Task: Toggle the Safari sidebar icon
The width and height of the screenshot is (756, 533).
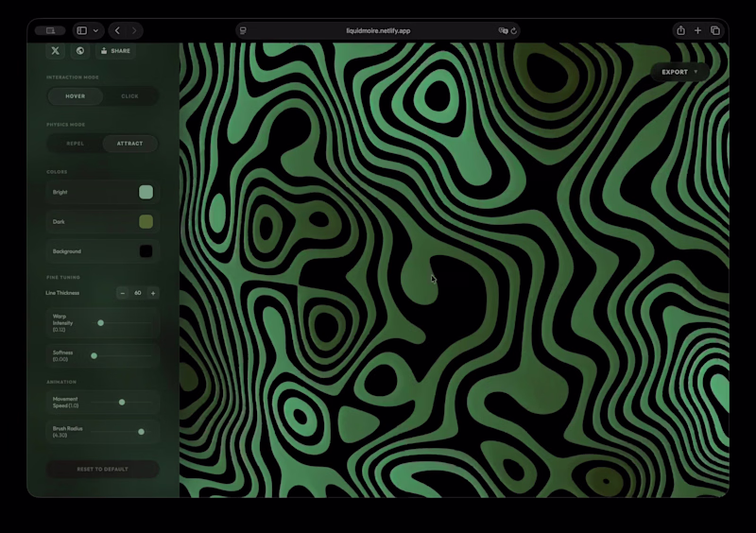Action: point(82,30)
